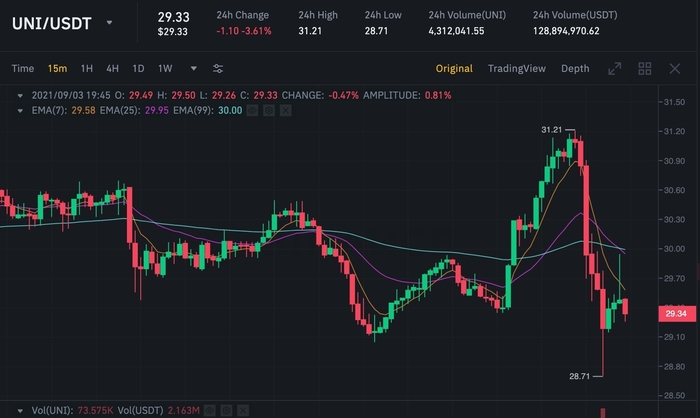Open the multi-chart grid layout

tap(645, 69)
